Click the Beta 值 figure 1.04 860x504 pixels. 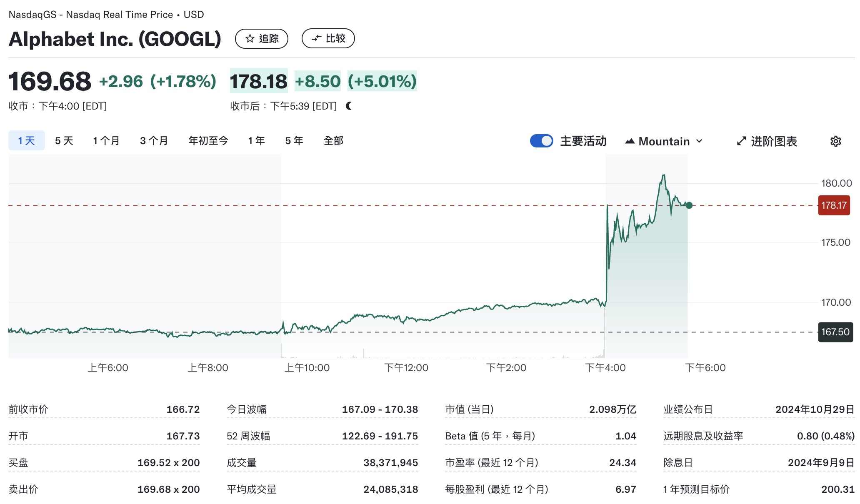(x=626, y=436)
